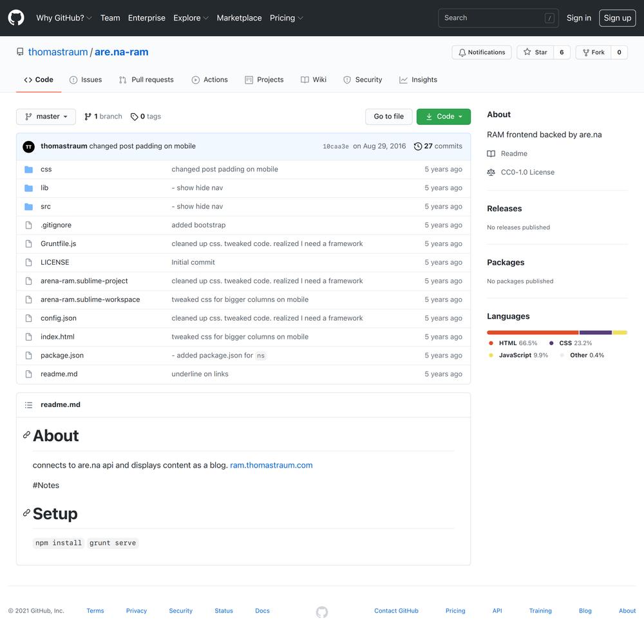Click the Fork button

tap(594, 52)
